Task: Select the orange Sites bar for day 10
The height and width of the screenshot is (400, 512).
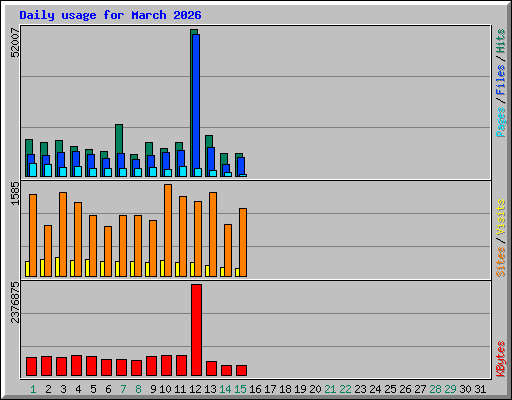Action: tap(168, 230)
